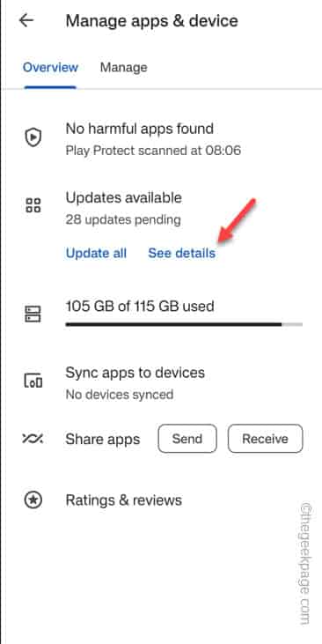This screenshot has height=644, width=322.
Task: Click the Play Protect shield icon
Action: tap(33, 137)
